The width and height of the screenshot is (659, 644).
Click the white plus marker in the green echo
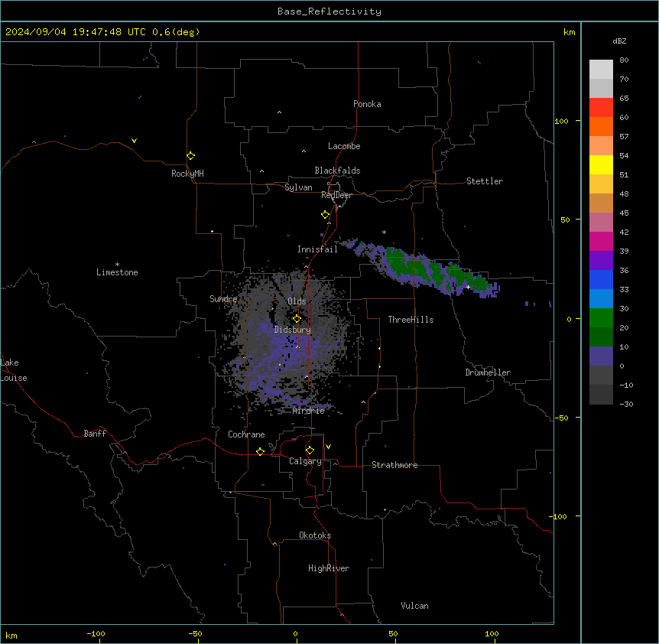click(468, 287)
